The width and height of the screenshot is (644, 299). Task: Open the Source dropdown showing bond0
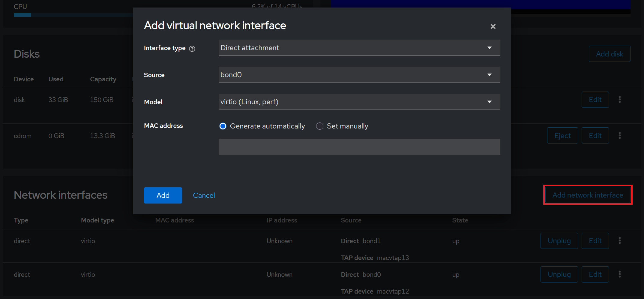(359, 75)
